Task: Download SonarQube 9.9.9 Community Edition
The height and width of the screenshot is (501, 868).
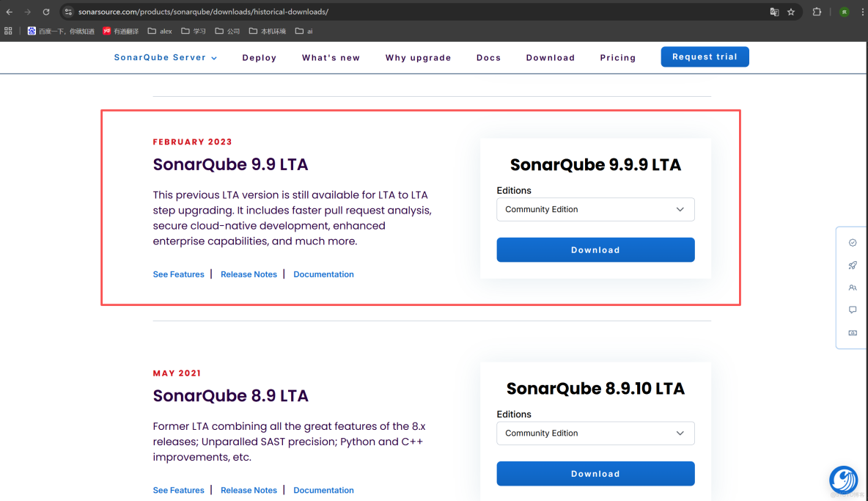Action: (x=595, y=249)
